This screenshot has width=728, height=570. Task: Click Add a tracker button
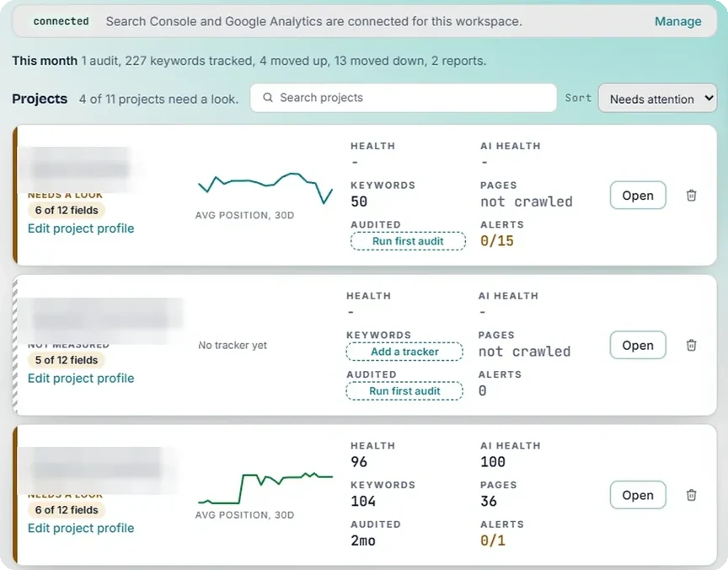(x=404, y=352)
